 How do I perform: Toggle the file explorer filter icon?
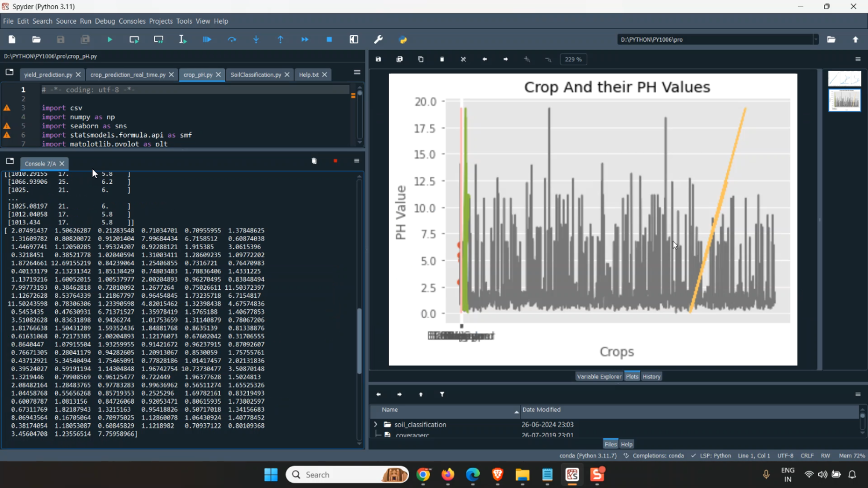point(442,394)
